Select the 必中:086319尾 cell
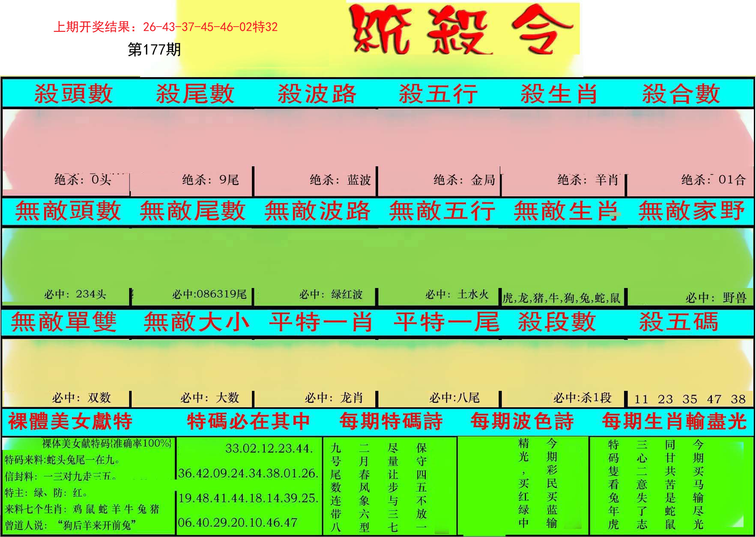This screenshot has width=756, height=537. (x=209, y=294)
